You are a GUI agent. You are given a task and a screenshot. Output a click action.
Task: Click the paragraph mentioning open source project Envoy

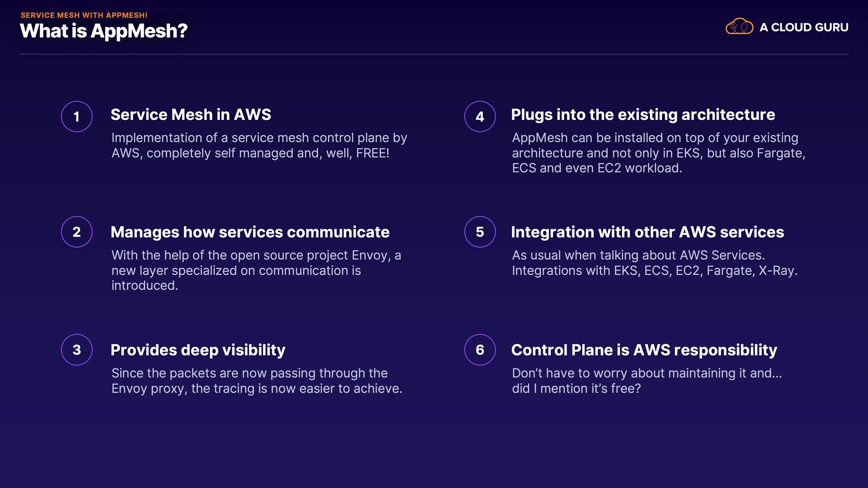point(256,270)
